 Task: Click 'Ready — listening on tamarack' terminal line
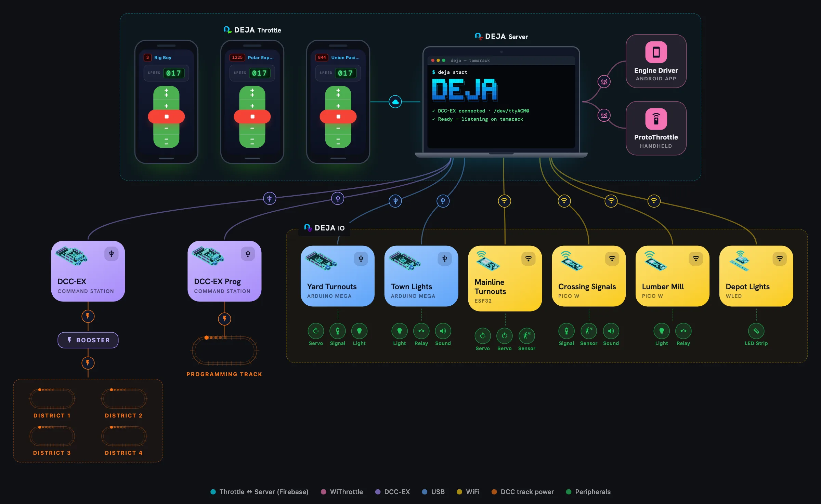(478, 119)
